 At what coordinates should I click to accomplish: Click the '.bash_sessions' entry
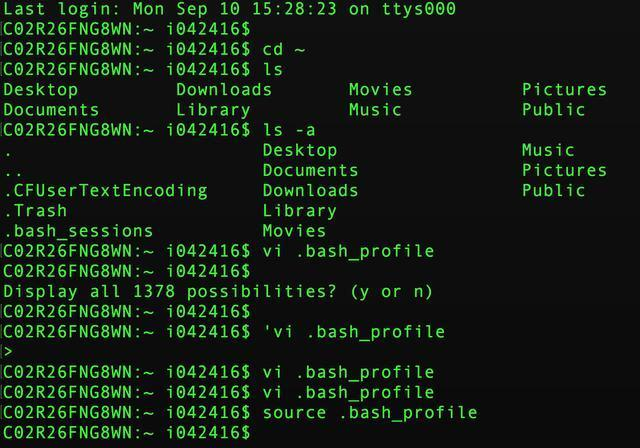coord(78,231)
